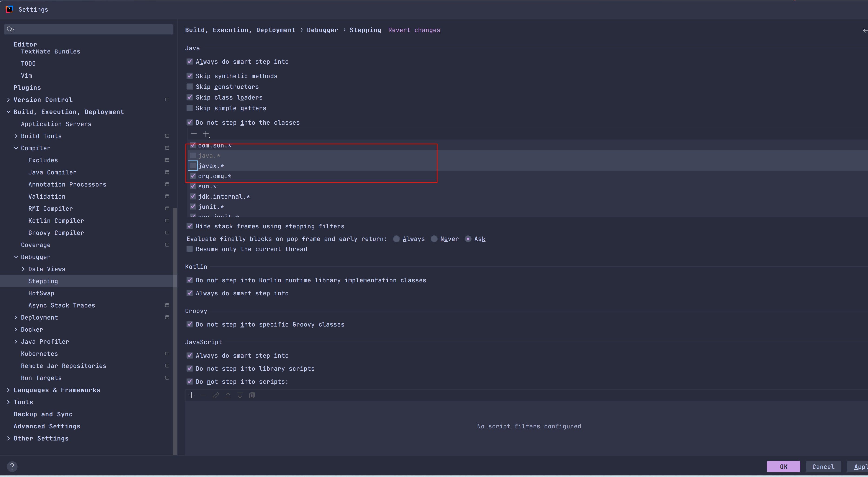The height and width of the screenshot is (477, 868).
Task: Click the add script filter plus icon
Action: pos(191,395)
